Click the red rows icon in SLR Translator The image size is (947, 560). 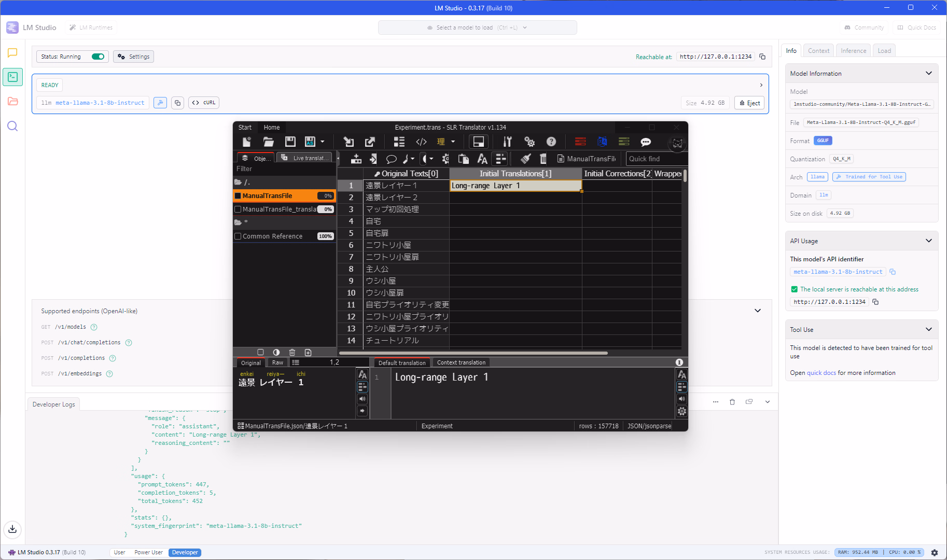(580, 142)
